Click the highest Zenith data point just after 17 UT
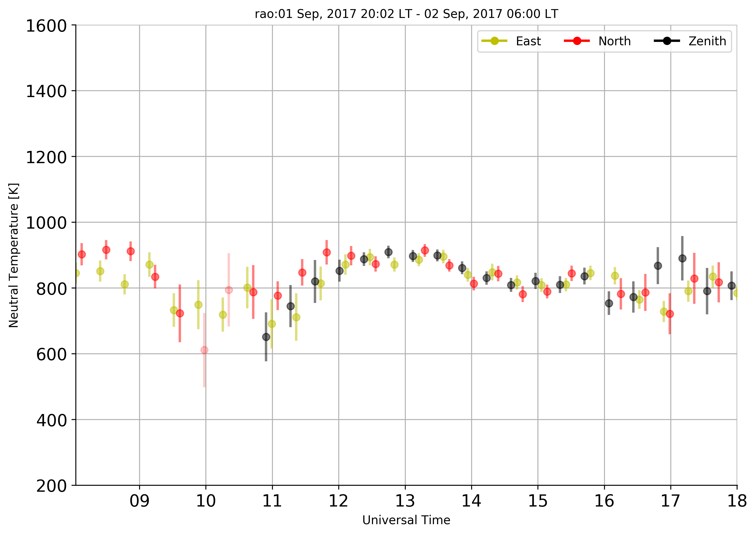 682,259
